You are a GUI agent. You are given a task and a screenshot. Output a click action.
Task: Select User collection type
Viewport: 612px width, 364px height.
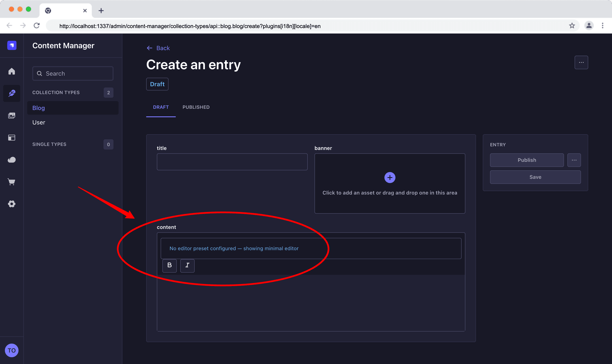point(73,122)
